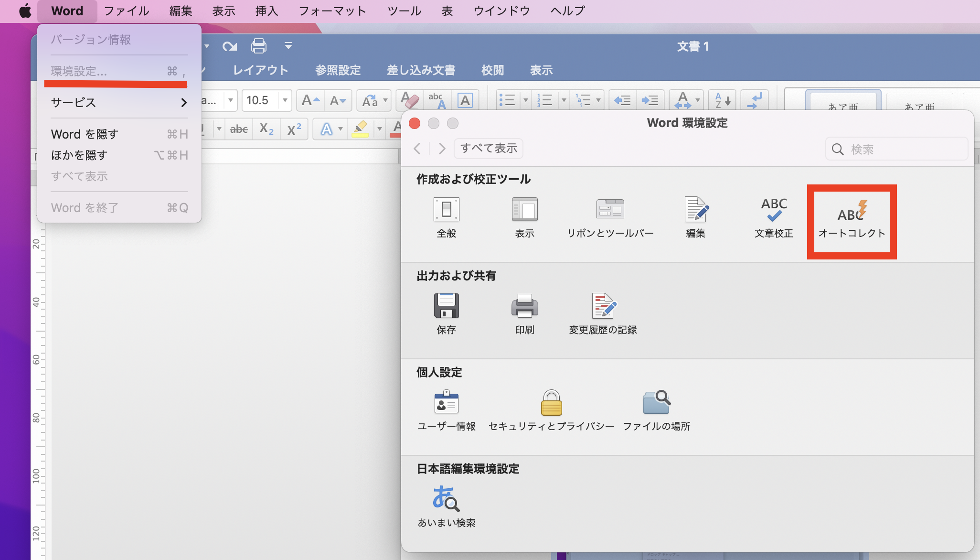Open the ツール menu in the menu bar
The image size is (980, 560).
tap(404, 11)
